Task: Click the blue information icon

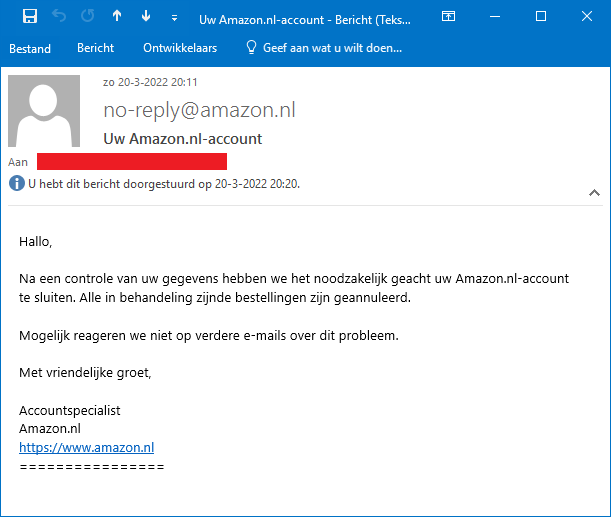Action: (16, 184)
